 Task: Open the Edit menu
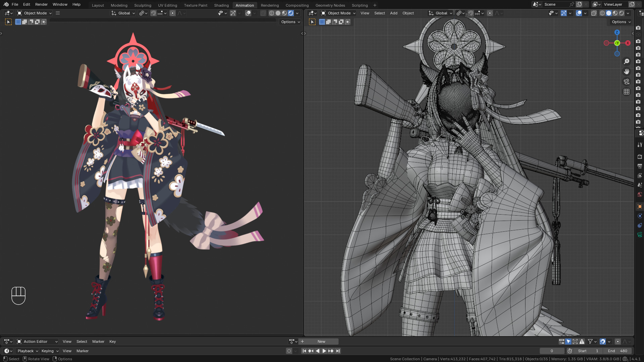pos(27,4)
